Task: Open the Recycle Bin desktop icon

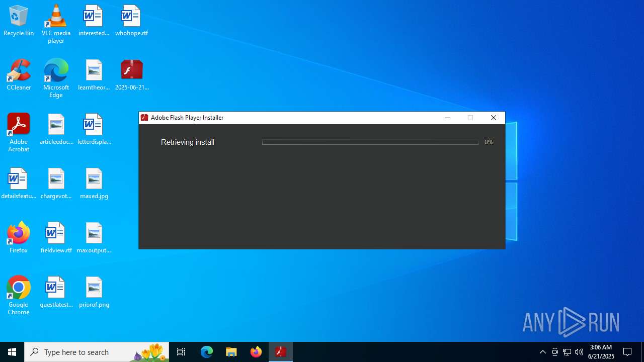Action: 19,21
